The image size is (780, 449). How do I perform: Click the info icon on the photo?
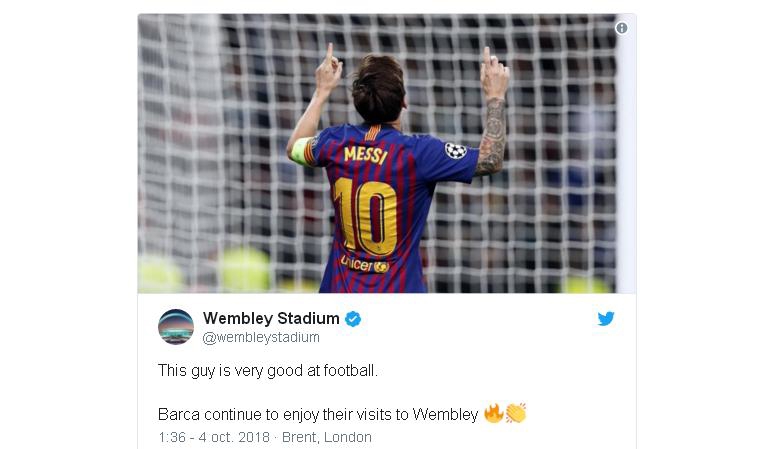coord(621,28)
